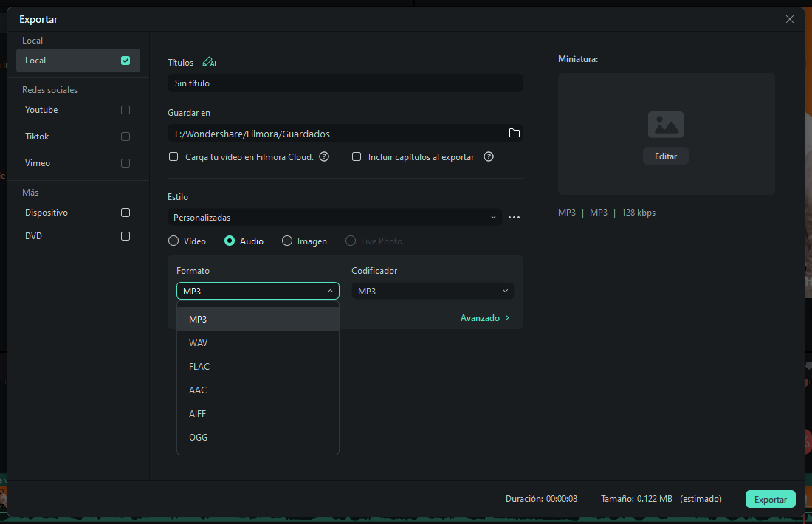Viewport: 812px width, 524px height.
Task: Click the AI title generator pencil icon
Action: pyautogui.click(x=209, y=62)
